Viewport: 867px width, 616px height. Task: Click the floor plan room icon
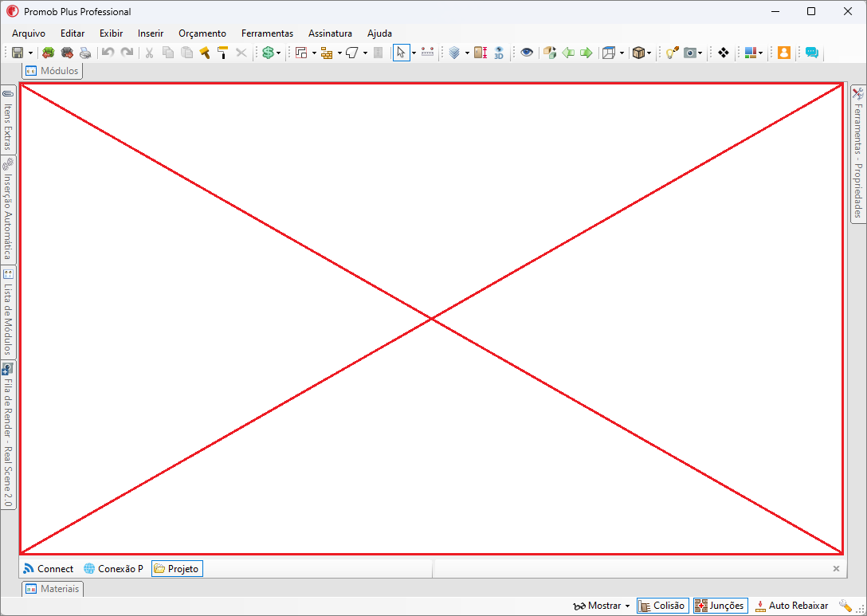tap(301, 53)
